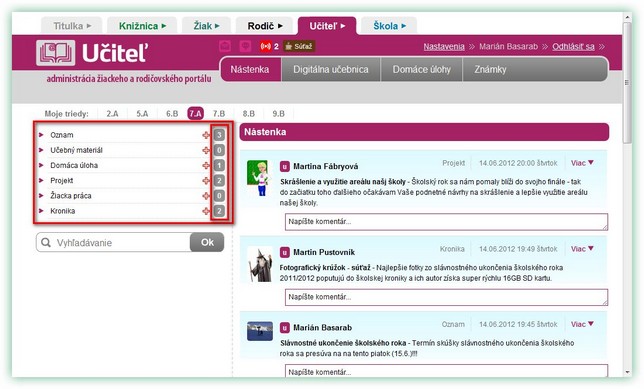The height and width of the screenshot is (389, 644).
Task: Open the mail envelope icon in header
Action: point(225,46)
